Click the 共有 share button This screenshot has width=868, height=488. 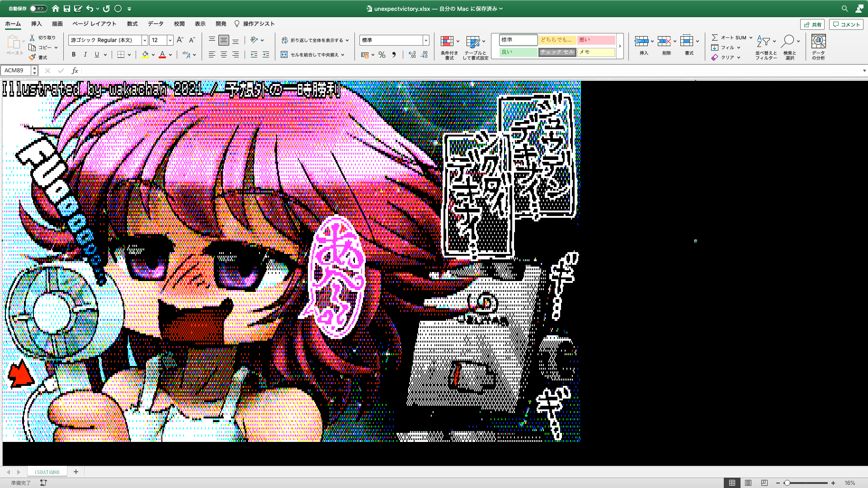812,24
